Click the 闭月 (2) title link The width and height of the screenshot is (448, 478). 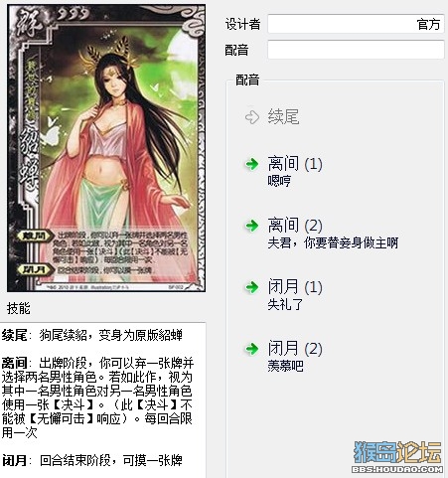coord(295,349)
